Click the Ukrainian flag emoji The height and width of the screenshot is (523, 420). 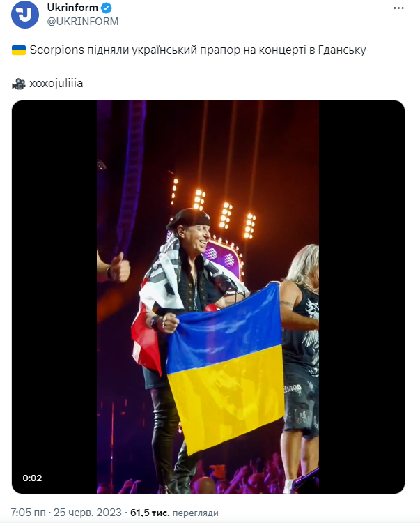tap(19, 50)
